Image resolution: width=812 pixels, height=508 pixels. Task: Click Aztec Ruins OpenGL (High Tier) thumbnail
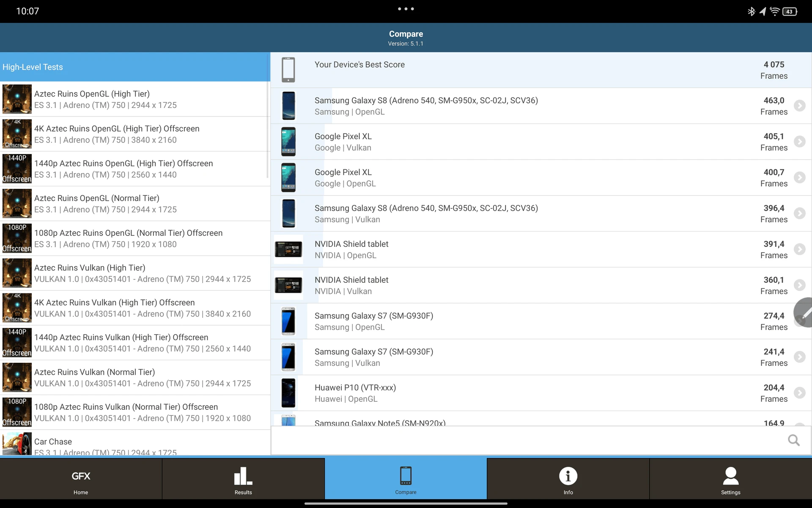point(17,99)
